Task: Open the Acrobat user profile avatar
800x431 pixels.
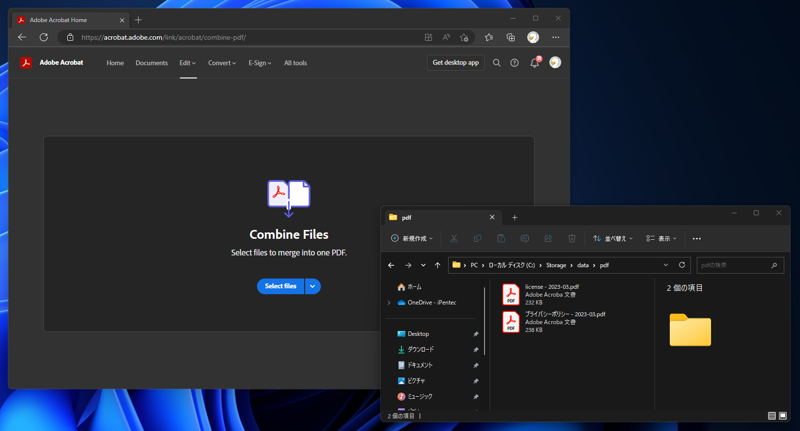Action: (x=555, y=63)
